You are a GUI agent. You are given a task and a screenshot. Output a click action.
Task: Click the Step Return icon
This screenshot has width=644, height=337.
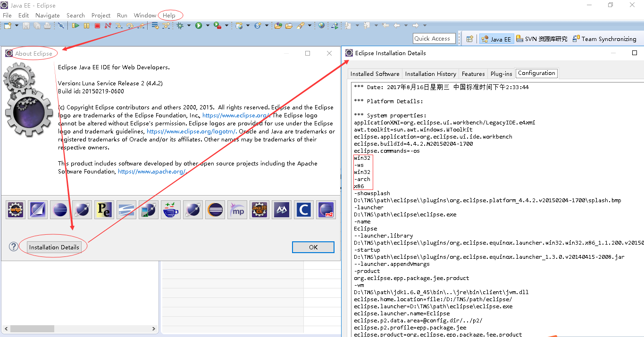(141, 25)
